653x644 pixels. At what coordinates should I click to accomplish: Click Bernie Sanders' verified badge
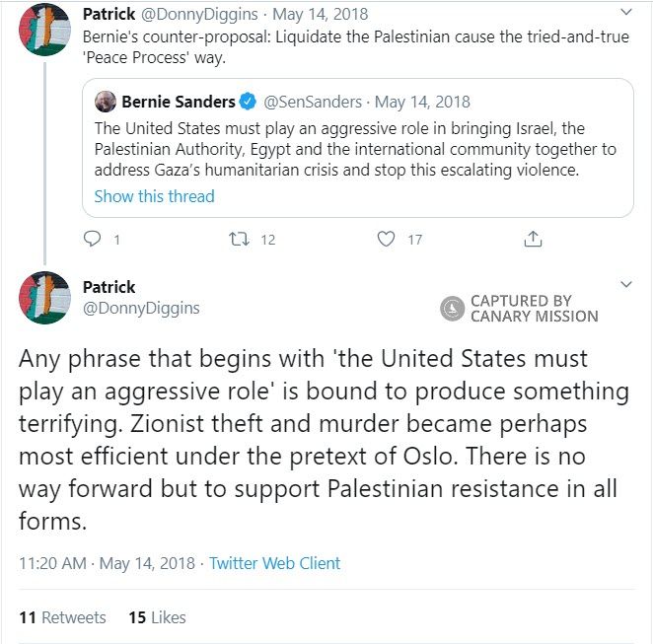[x=251, y=103]
